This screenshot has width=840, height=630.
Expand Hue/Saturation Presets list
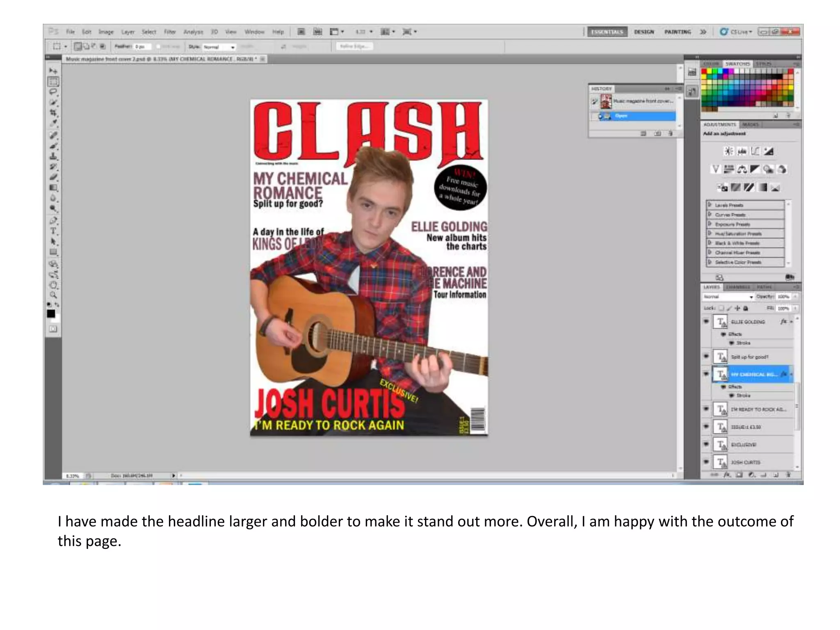pos(710,233)
